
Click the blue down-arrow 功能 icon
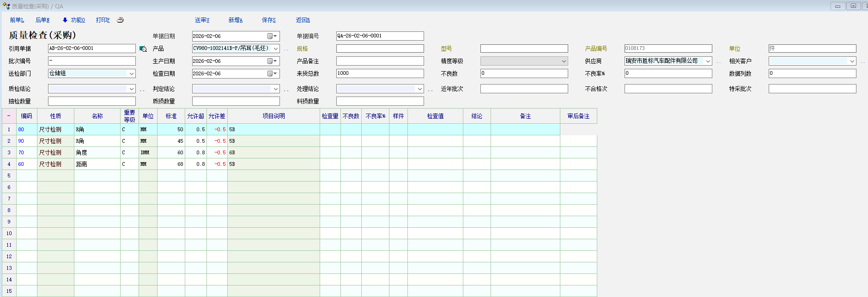coord(65,20)
